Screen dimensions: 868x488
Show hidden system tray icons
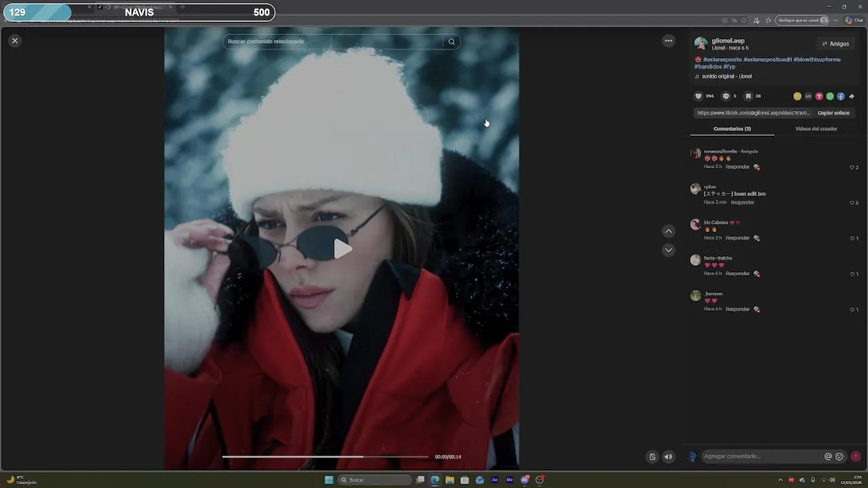pyautogui.click(x=780, y=480)
